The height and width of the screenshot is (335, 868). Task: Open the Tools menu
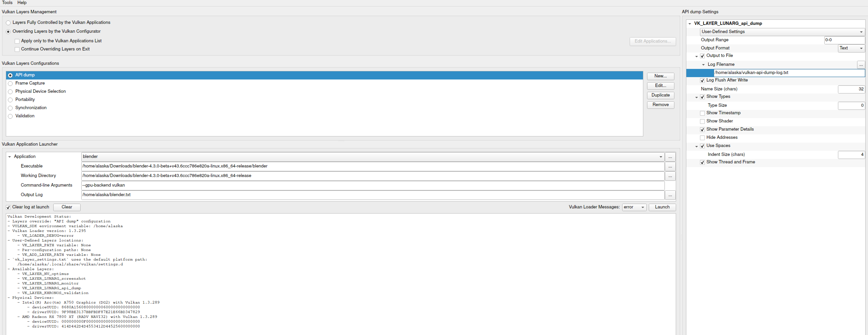coord(7,3)
